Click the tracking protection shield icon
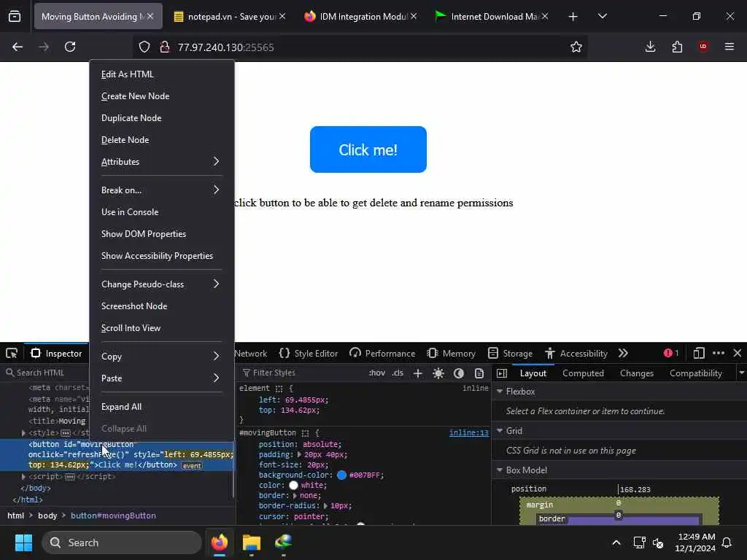 (144, 47)
